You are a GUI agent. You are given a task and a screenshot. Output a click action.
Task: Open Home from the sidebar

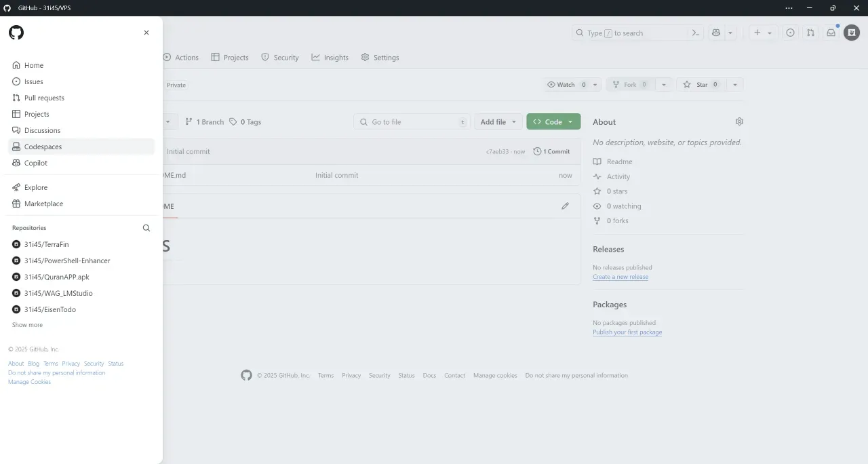click(81, 65)
